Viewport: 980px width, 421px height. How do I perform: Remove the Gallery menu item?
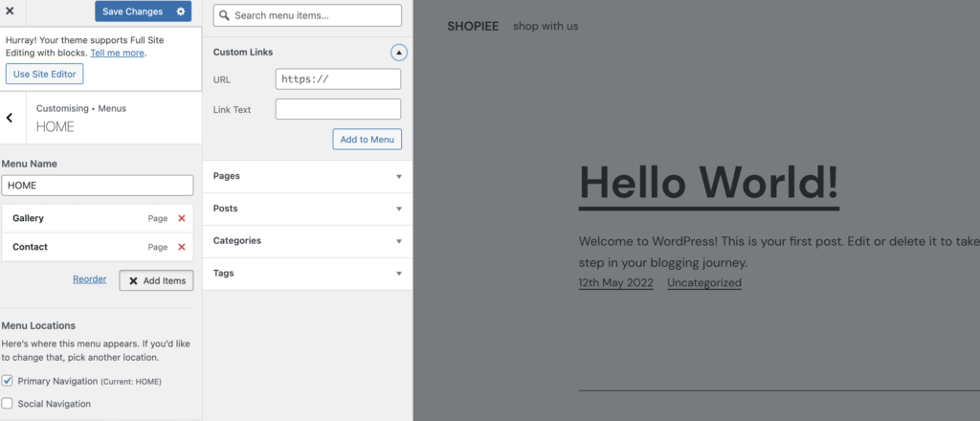(x=182, y=218)
